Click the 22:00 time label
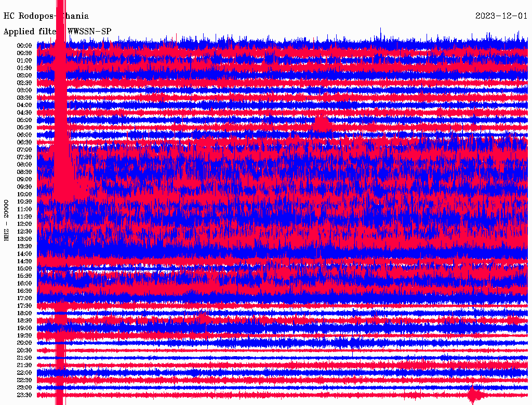The image size is (532, 405). point(24,372)
